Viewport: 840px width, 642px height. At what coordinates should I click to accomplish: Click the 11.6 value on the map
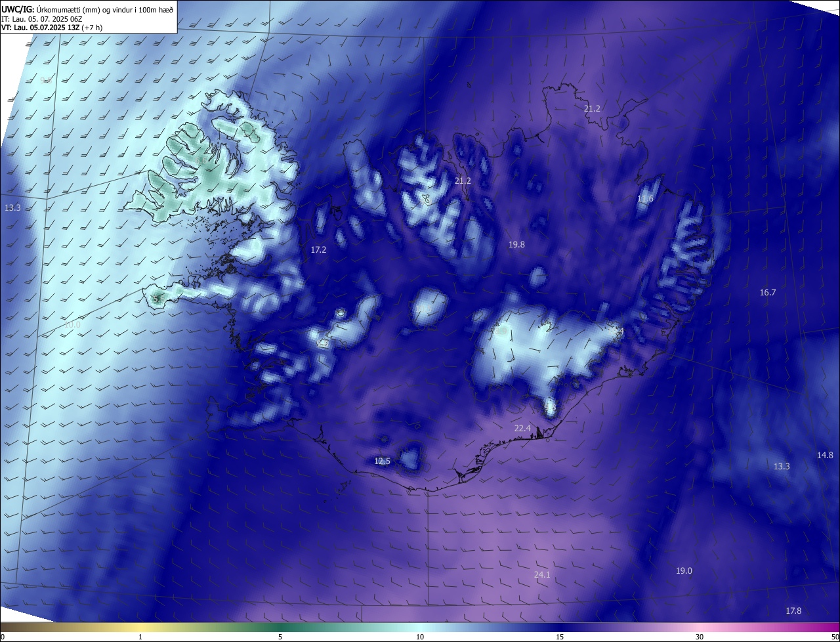point(645,199)
